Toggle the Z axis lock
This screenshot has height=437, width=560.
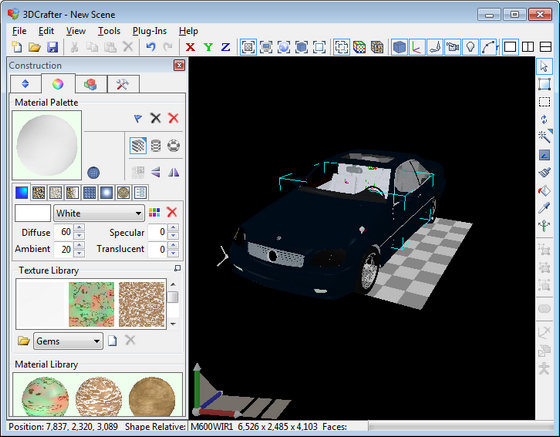(225, 47)
